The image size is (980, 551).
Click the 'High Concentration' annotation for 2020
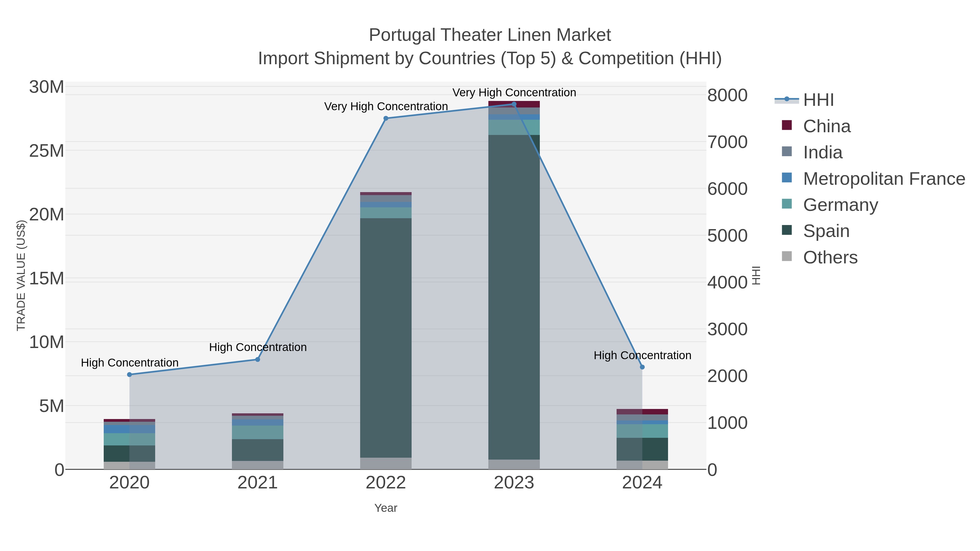click(x=129, y=363)
